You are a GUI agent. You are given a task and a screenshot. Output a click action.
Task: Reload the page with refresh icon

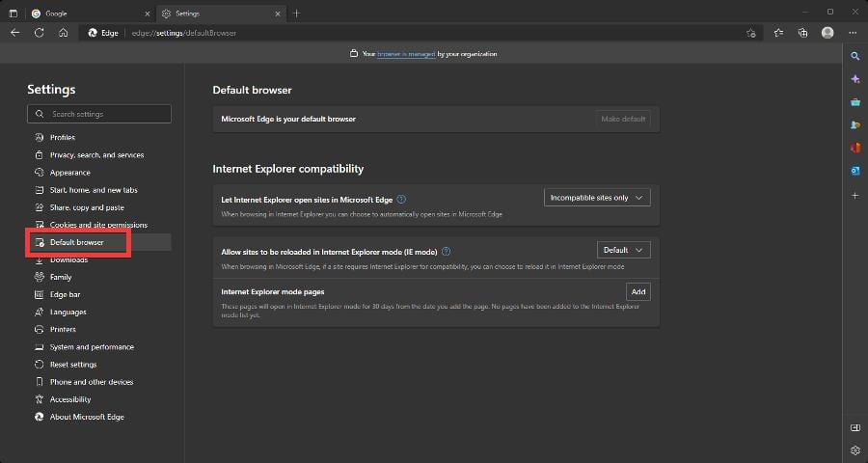(39, 33)
